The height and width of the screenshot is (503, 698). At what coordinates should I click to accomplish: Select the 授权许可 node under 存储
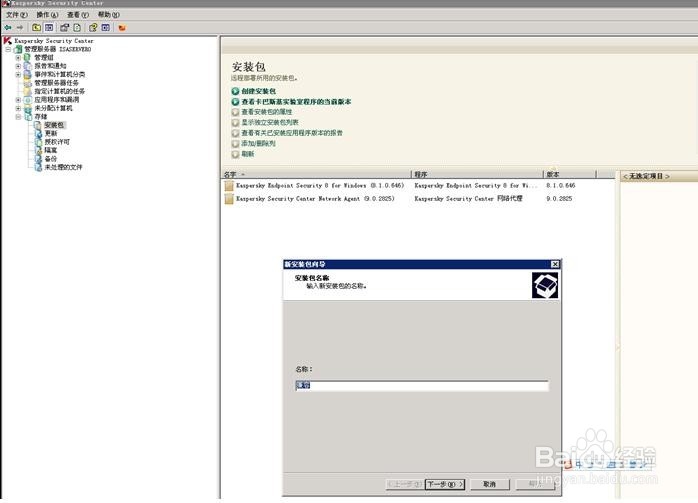click(x=57, y=142)
